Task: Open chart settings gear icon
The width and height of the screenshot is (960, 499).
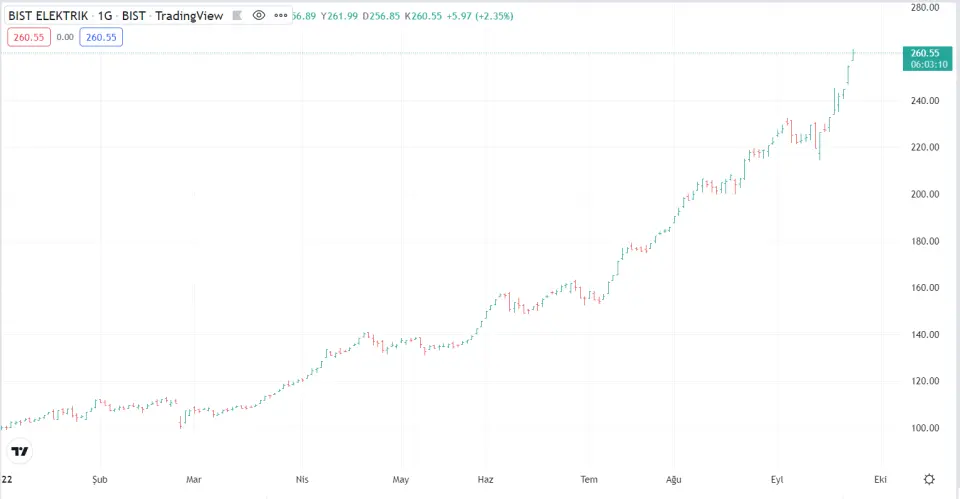Action: 929,479
